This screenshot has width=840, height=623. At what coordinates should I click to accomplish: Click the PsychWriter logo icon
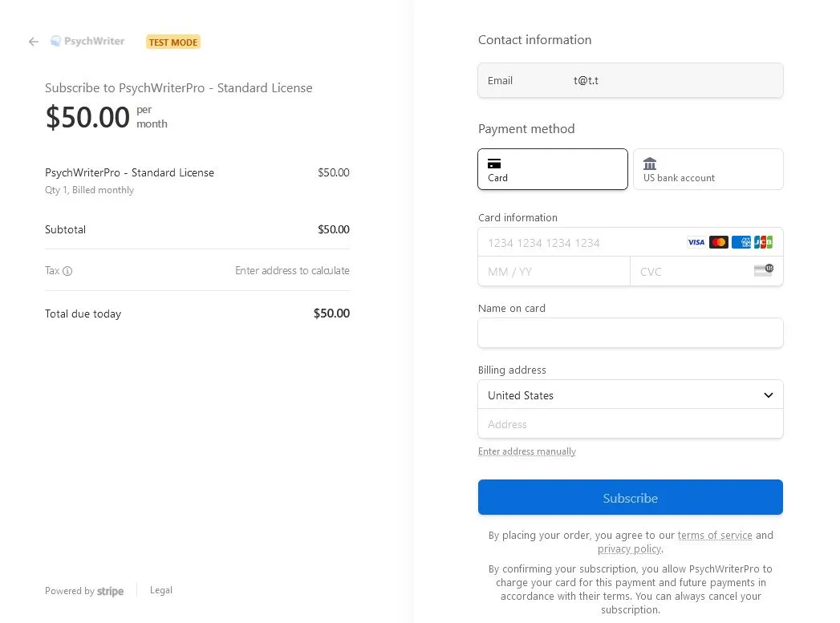point(55,41)
